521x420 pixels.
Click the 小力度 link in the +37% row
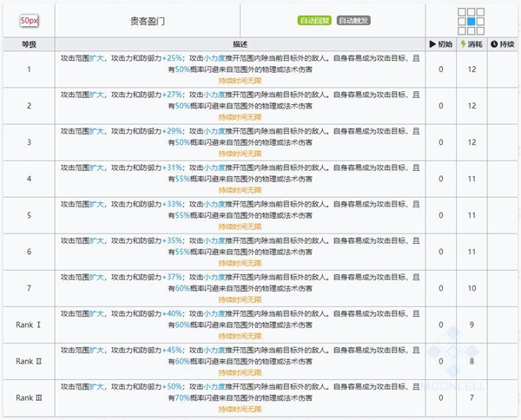pos(214,277)
